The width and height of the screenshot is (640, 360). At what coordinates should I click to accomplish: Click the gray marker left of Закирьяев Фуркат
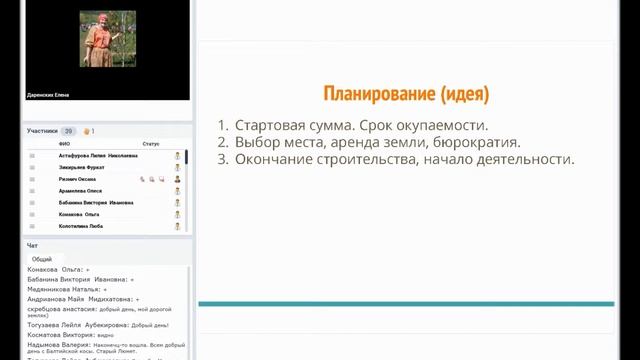pyautogui.click(x=32, y=167)
